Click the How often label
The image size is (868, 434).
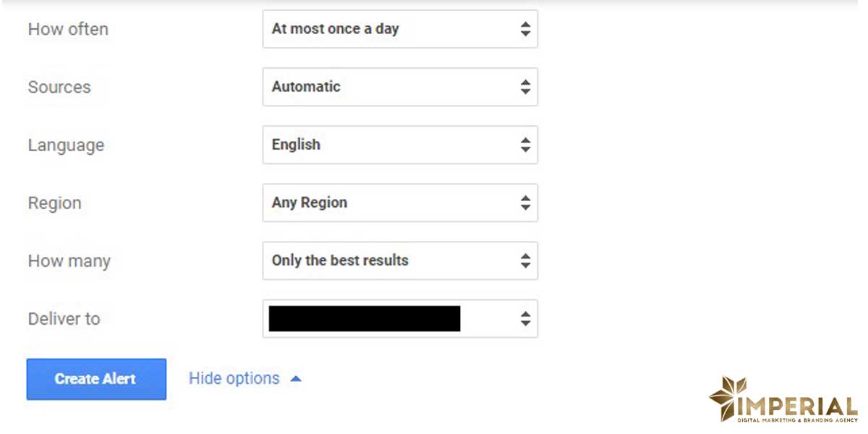(x=68, y=30)
